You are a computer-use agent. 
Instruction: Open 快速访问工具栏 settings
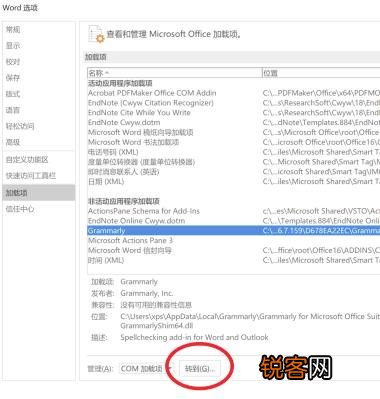coord(31,176)
